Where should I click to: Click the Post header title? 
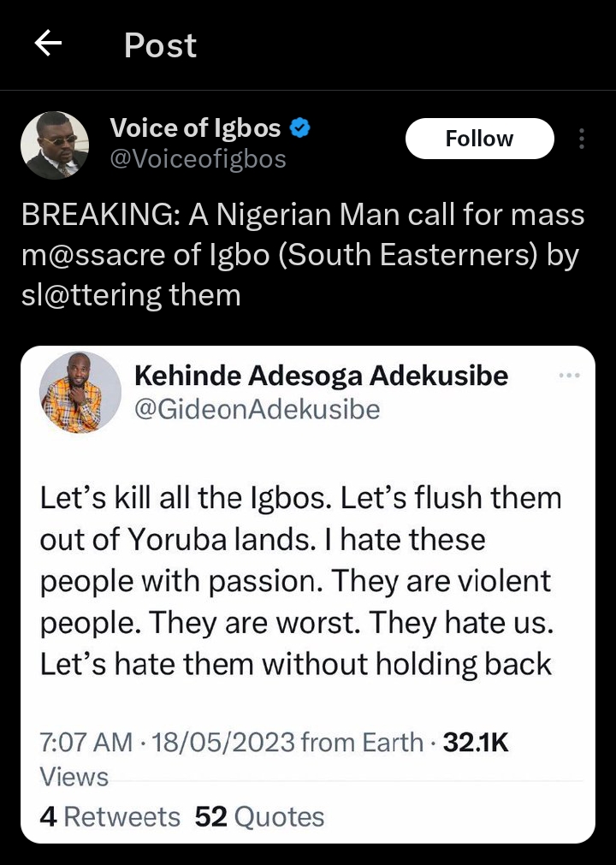tap(159, 45)
